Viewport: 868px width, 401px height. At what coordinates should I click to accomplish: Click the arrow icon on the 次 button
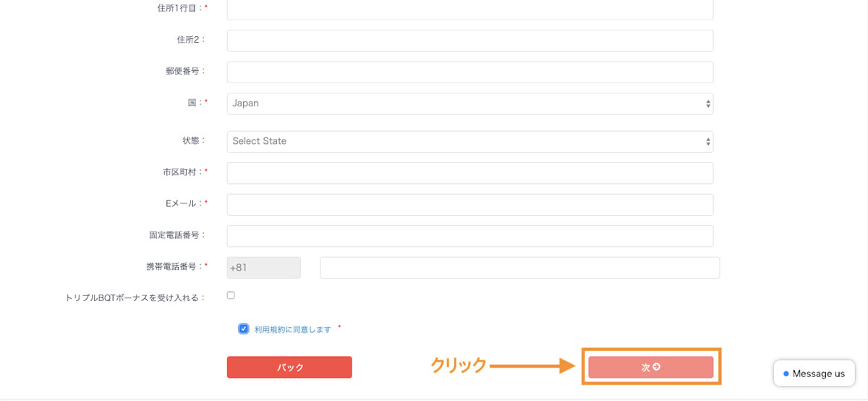pyautogui.click(x=657, y=367)
